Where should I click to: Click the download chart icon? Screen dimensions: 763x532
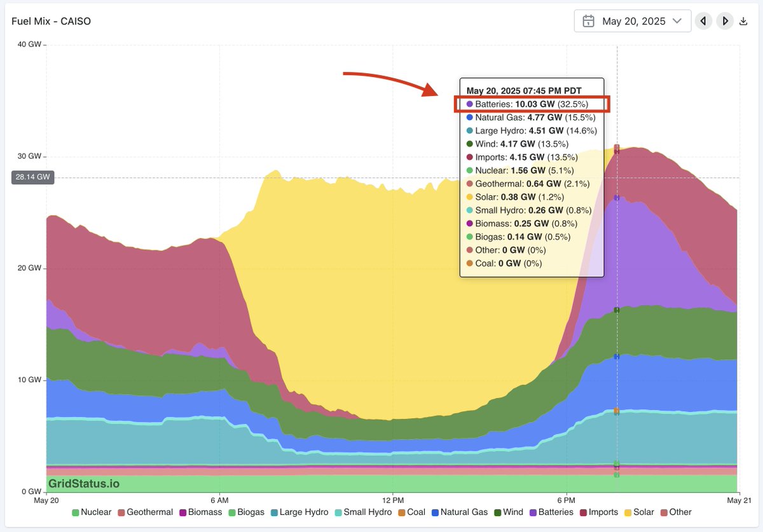743,20
